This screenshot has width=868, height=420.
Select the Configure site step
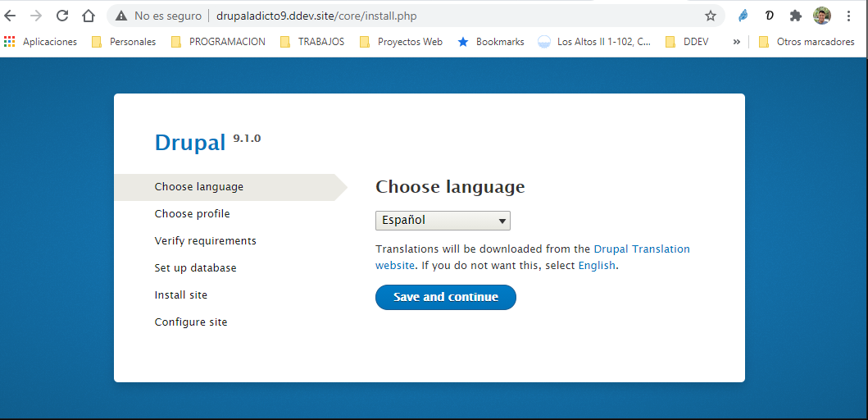(191, 322)
